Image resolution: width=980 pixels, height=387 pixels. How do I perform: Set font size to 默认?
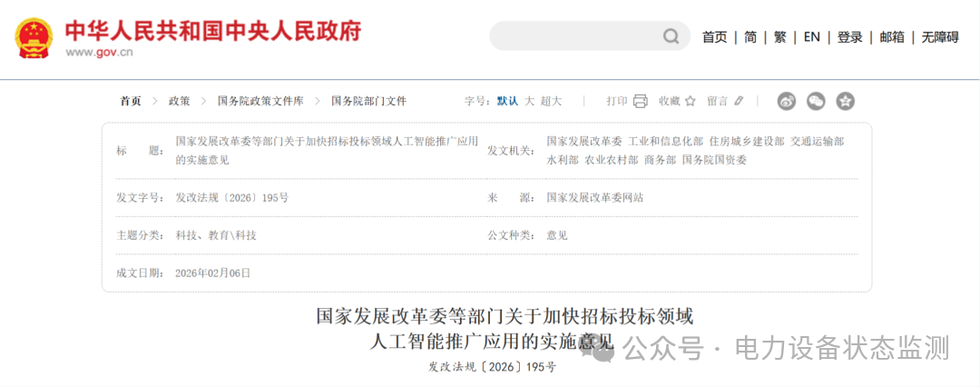pos(507,101)
